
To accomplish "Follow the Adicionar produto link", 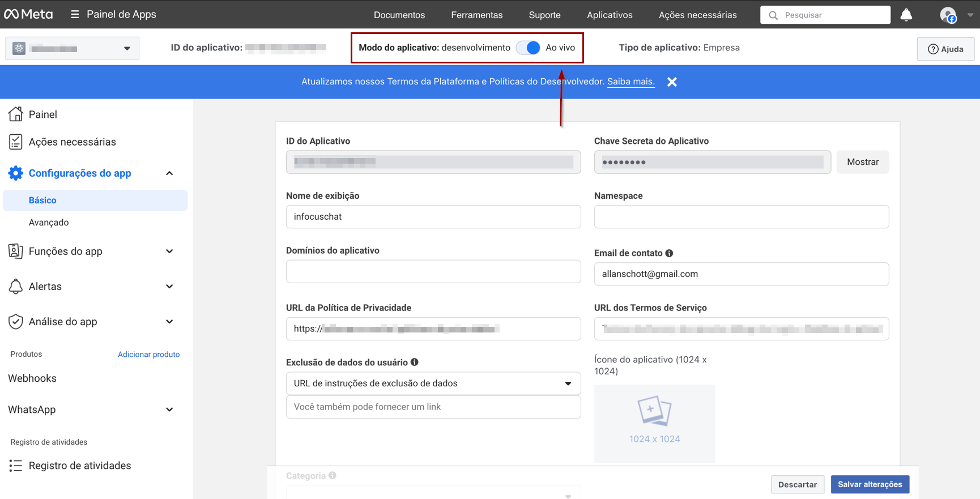I will (x=148, y=355).
